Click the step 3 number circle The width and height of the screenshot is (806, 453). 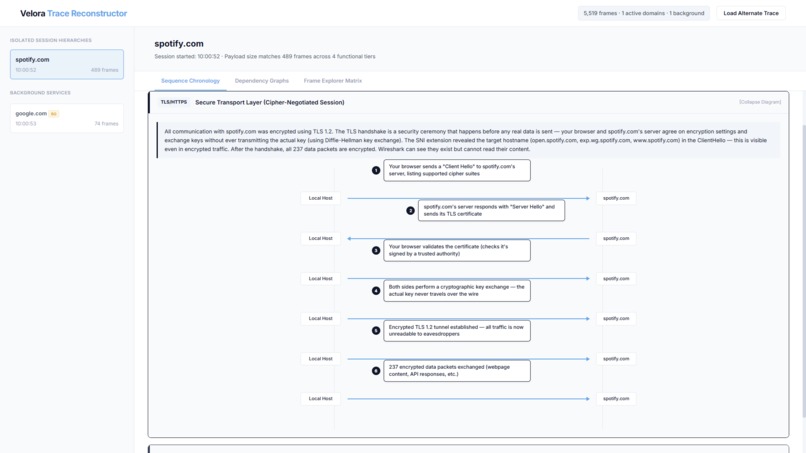click(x=376, y=250)
